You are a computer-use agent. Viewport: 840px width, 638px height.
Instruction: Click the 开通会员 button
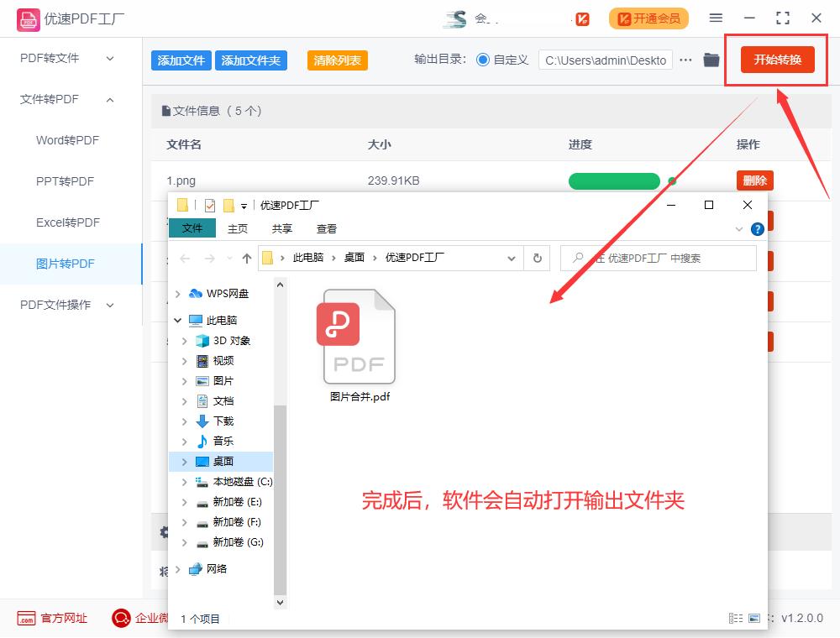point(648,18)
